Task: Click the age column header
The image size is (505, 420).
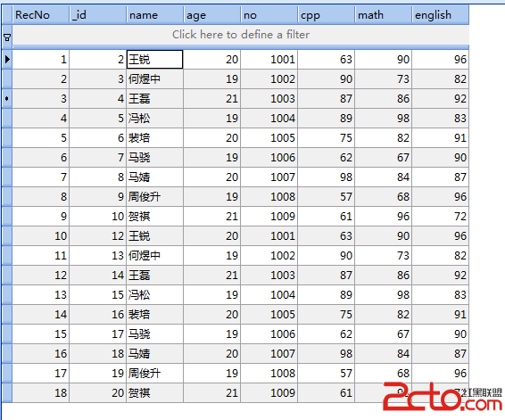Action: click(212, 15)
